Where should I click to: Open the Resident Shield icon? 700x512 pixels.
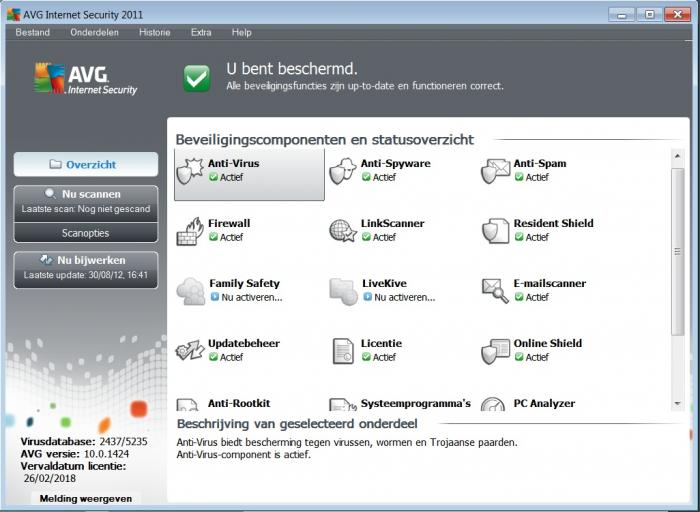[495, 231]
